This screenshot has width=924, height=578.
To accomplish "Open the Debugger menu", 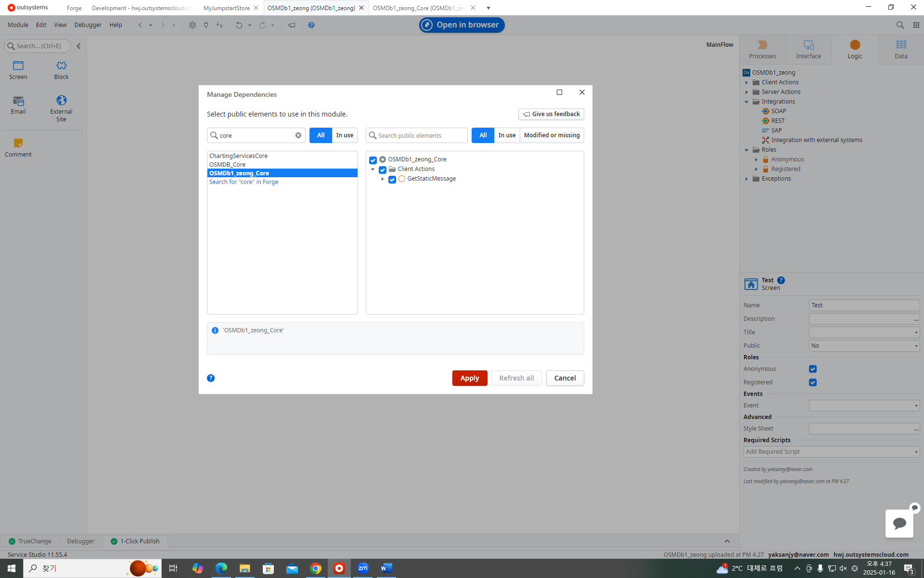I will (x=88, y=25).
